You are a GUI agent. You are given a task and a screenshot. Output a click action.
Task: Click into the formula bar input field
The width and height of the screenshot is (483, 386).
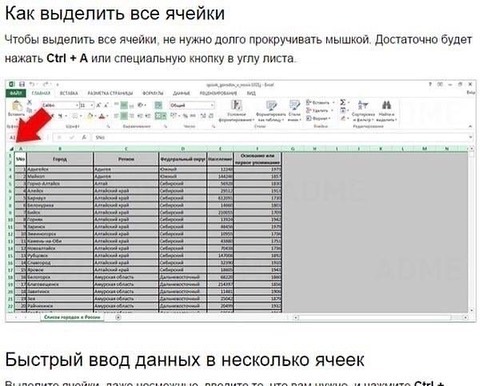(x=280, y=137)
